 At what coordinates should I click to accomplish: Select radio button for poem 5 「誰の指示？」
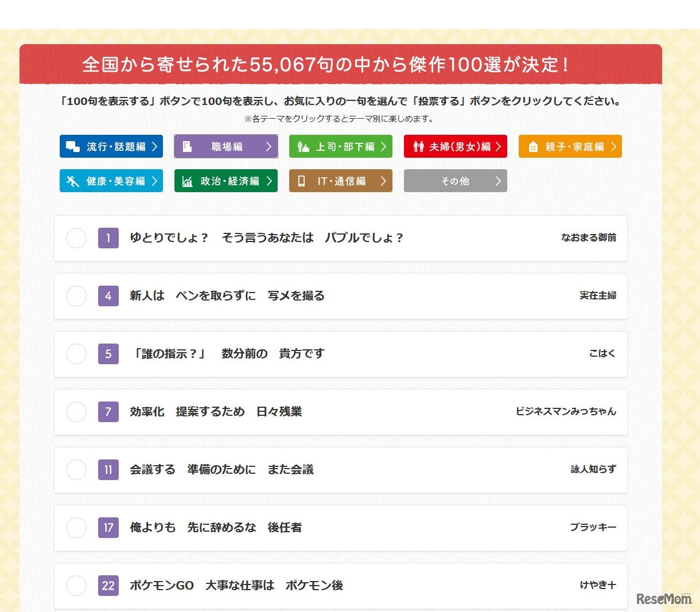click(x=76, y=354)
